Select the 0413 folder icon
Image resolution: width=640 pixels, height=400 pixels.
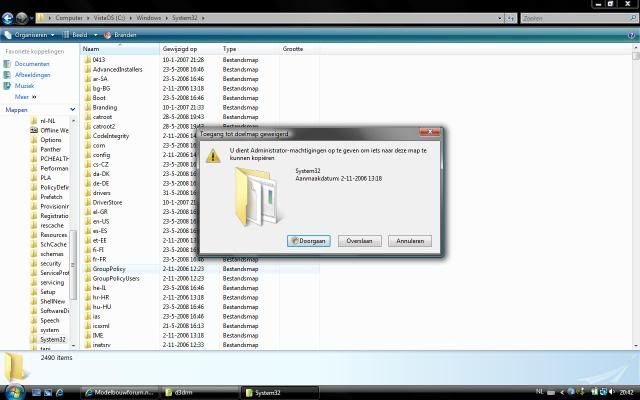click(x=87, y=60)
